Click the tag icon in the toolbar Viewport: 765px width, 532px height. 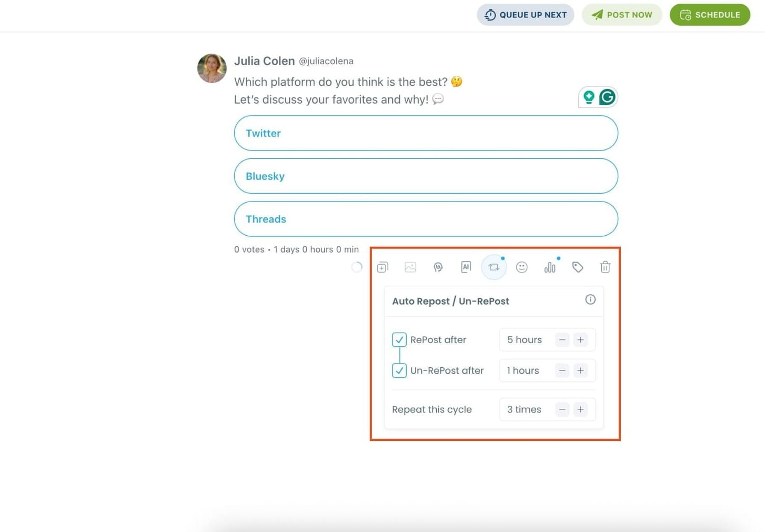tap(578, 267)
